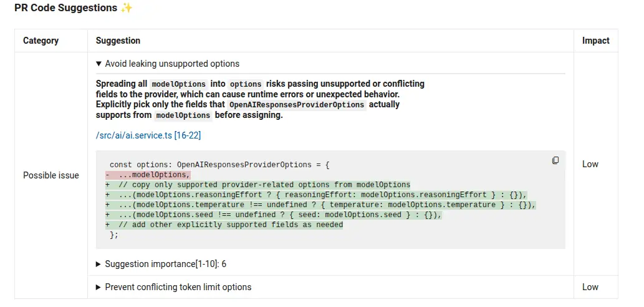Click the removed ...modelOptions, diff line
Viewport: 644px width, 307px height.
pos(148,175)
